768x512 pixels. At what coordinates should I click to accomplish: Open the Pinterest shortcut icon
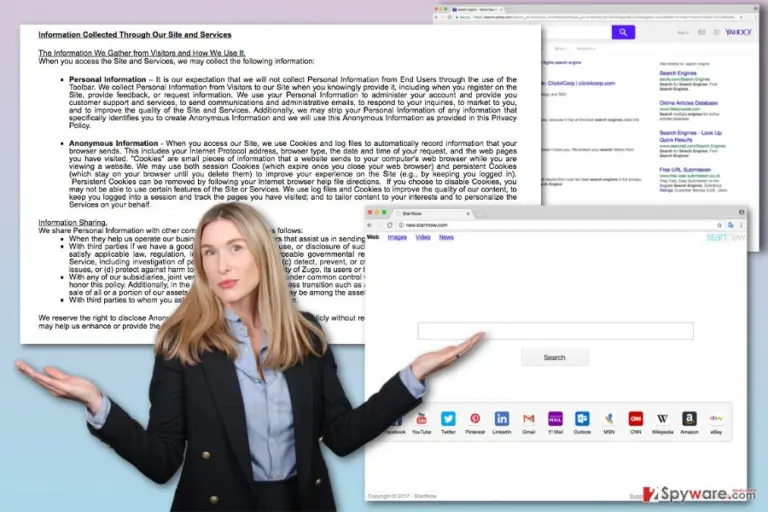[x=475, y=418]
